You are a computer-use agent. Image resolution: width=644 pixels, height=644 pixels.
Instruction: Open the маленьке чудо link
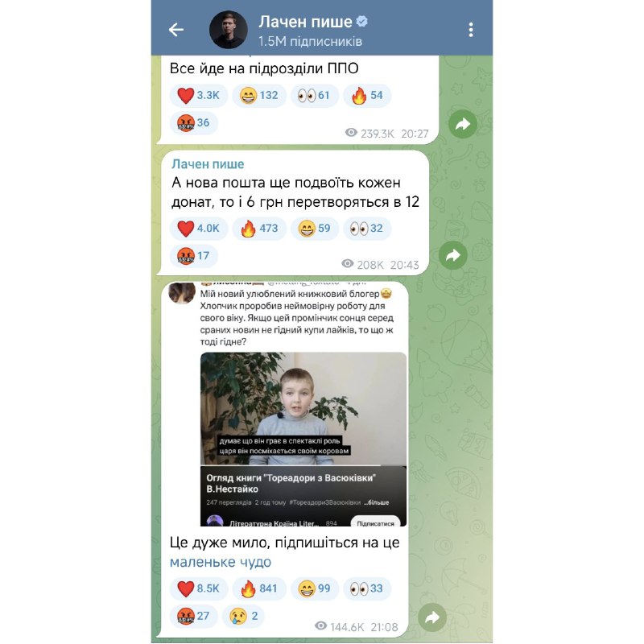point(221,562)
